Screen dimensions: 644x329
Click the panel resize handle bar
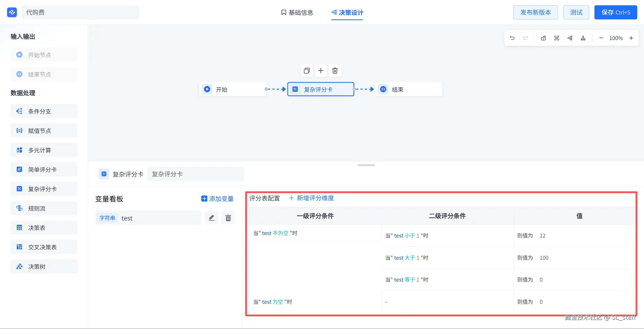tap(366, 165)
